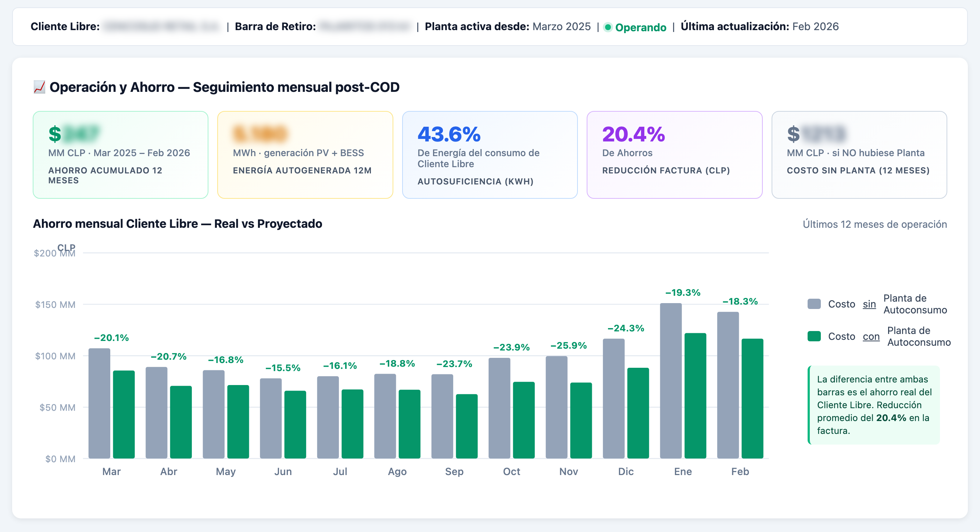
Task: Open the Energía Autogenerada 12M card
Action: (305, 154)
